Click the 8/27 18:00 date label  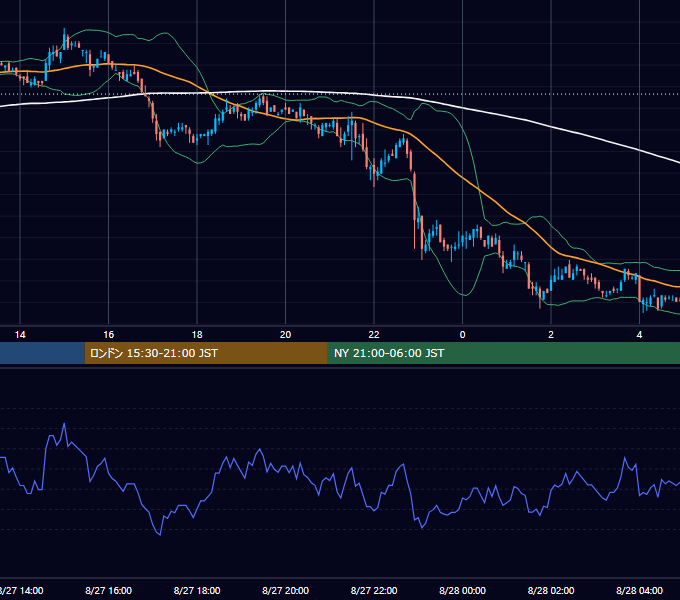(197, 590)
